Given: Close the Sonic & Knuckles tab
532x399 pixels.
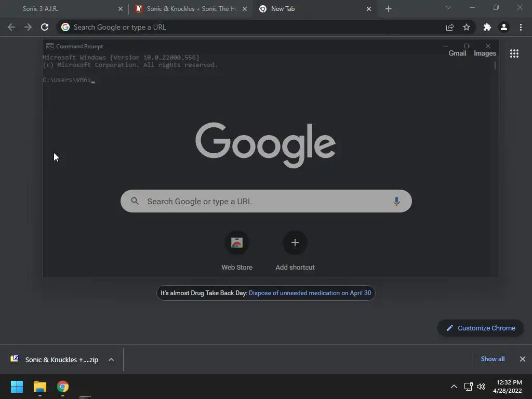Looking at the screenshot, I should tap(245, 9).
